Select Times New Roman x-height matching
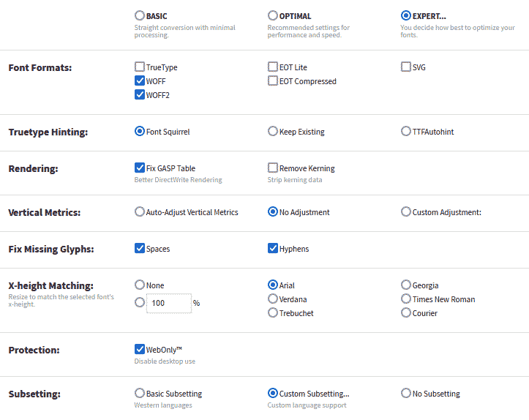 pyautogui.click(x=406, y=299)
